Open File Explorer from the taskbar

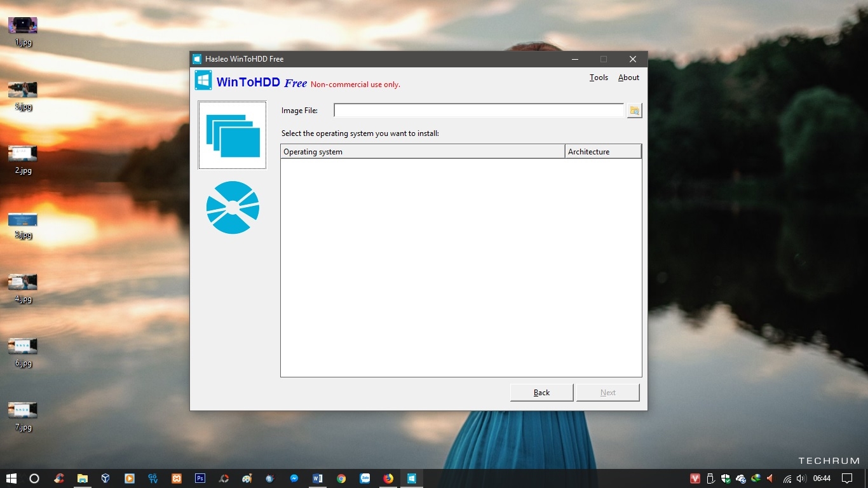point(83,478)
